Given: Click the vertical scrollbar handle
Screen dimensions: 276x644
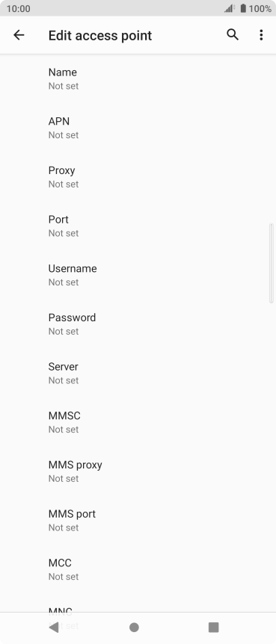Looking at the screenshot, I should [x=271, y=263].
